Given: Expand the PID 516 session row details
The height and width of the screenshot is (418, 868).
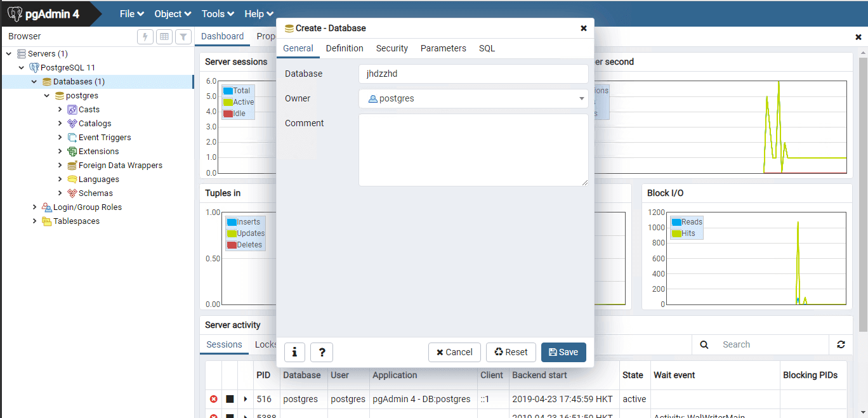Looking at the screenshot, I should coord(246,399).
